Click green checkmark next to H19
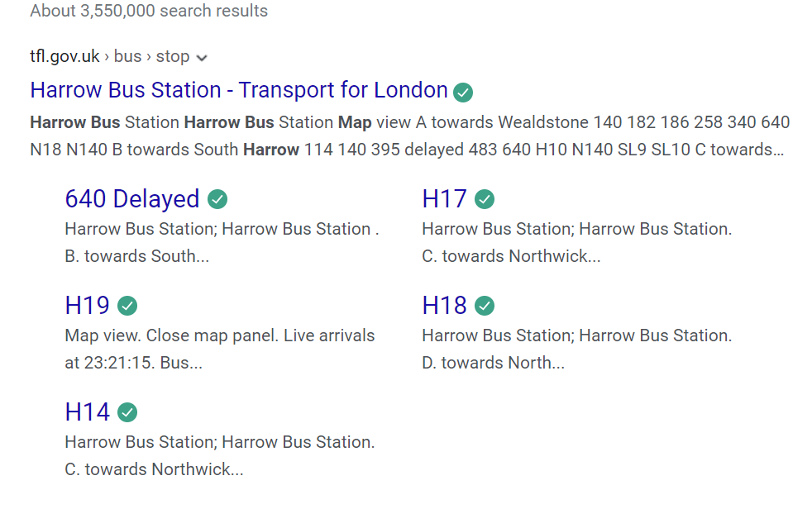812x509 pixels. tap(127, 306)
